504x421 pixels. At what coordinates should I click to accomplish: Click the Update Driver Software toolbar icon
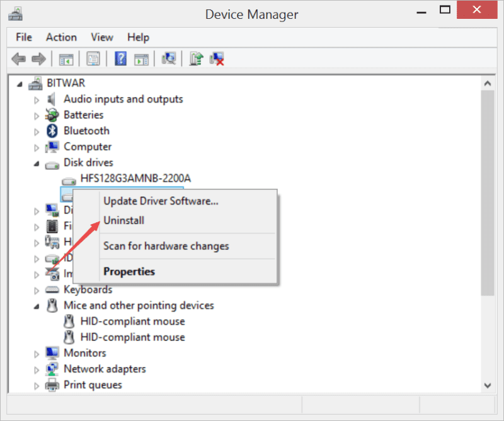pos(196,59)
